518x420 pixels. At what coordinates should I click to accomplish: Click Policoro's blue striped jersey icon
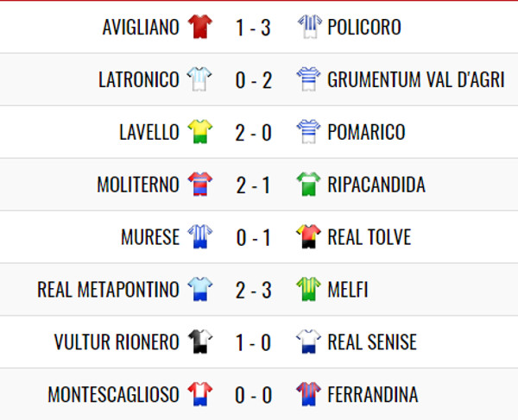(309, 27)
